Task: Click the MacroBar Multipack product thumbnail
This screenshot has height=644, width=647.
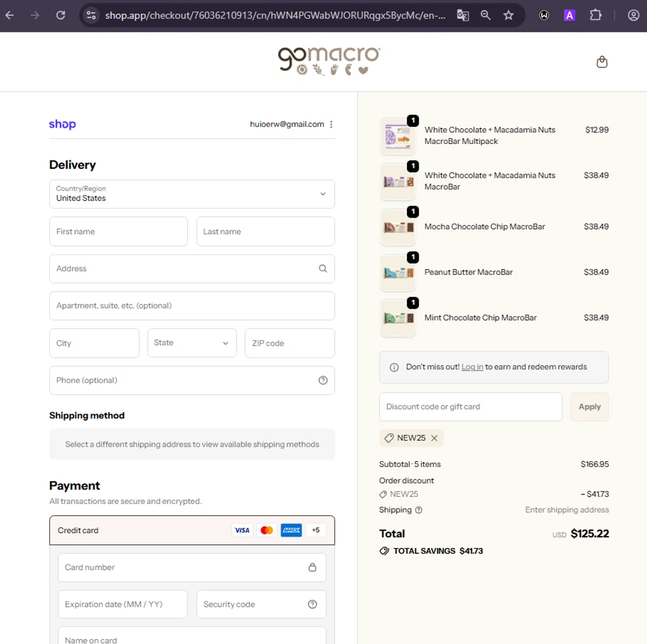Action: pyautogui.click(x=398, y=136)
